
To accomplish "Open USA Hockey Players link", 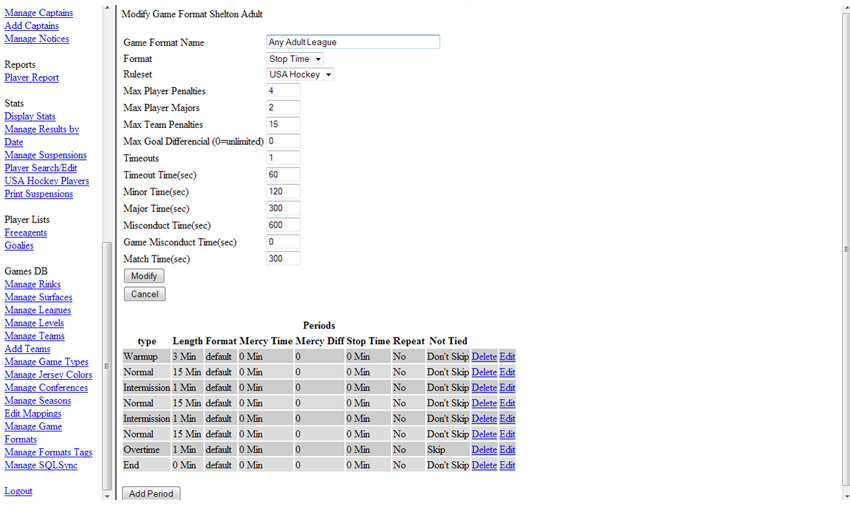I will [x=47, y=181].
